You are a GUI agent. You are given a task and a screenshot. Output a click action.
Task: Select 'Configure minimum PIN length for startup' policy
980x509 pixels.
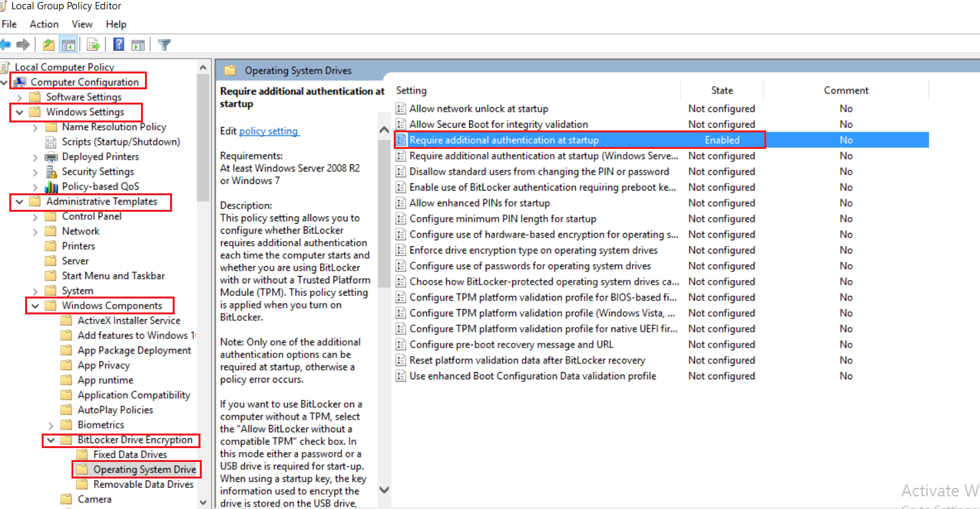tap(502, 218)
